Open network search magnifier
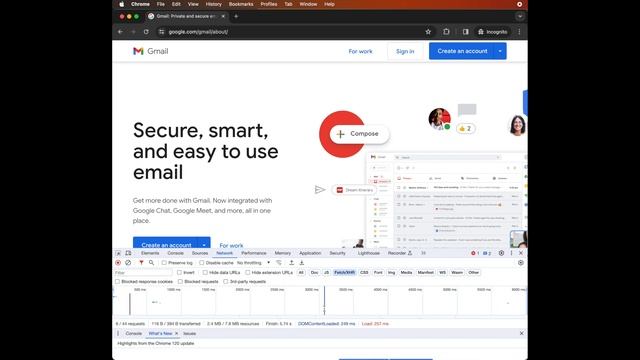The width and height of the screenshot is (640, 360). tap(151, 263)
